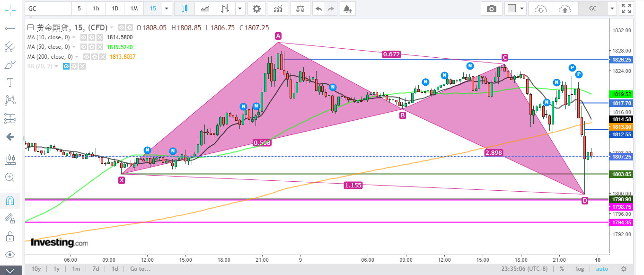Open the chart layout square selector
This screenshot has height=275, width=644.
[x=512, y=9]
